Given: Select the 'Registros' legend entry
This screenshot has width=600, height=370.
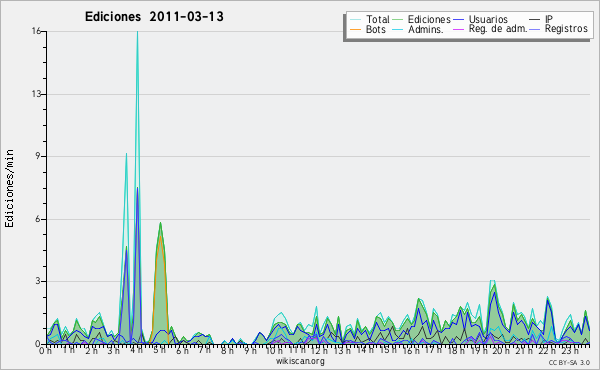Looking at the screenshot, I should [559, 29].
